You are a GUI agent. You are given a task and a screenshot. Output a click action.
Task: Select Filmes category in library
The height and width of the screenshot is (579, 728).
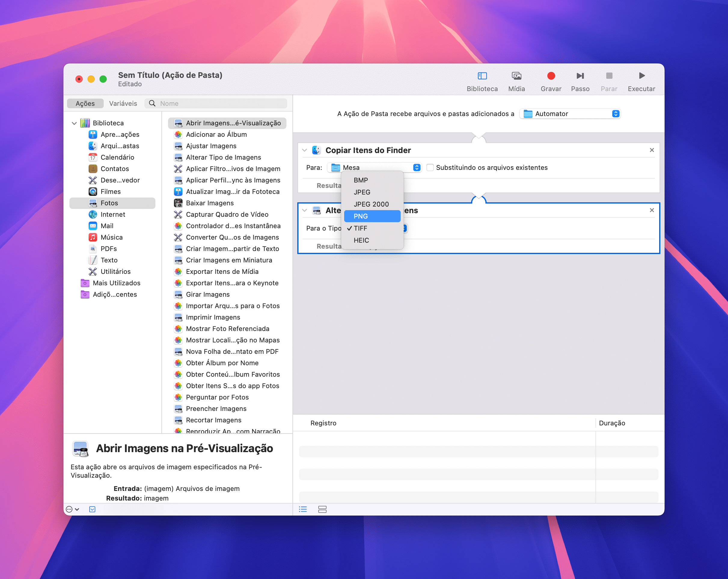(x=112, y=191)
